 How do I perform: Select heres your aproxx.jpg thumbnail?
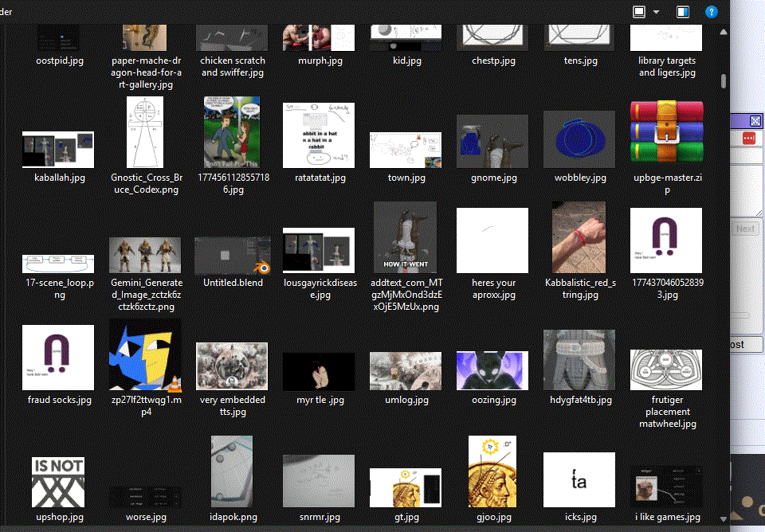pyautogui.click(x=492, y=241)
